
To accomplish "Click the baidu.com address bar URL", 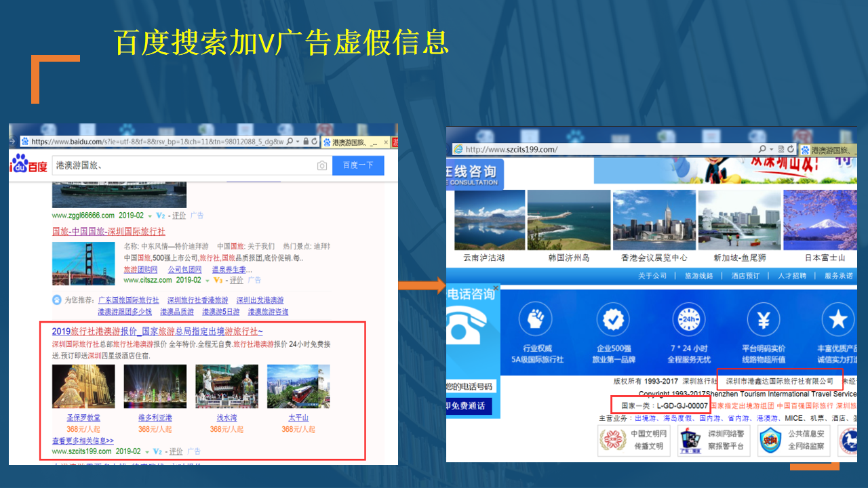I will coord(157,142).
